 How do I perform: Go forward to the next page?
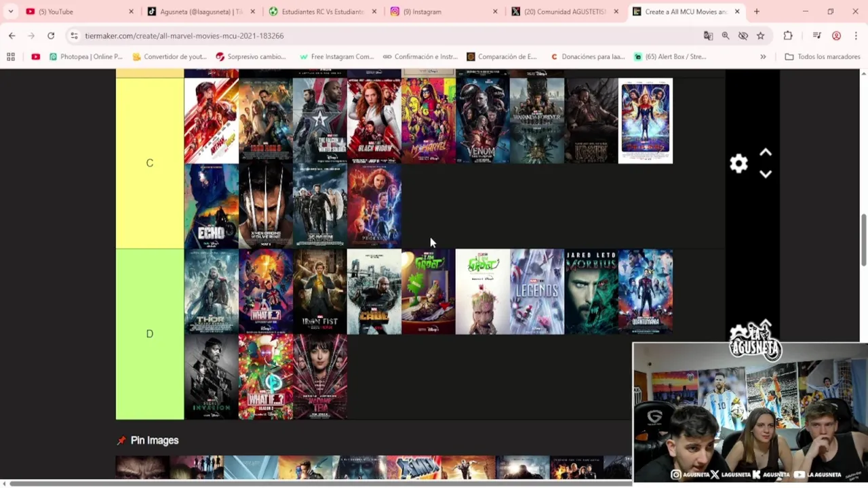(31, 35)
